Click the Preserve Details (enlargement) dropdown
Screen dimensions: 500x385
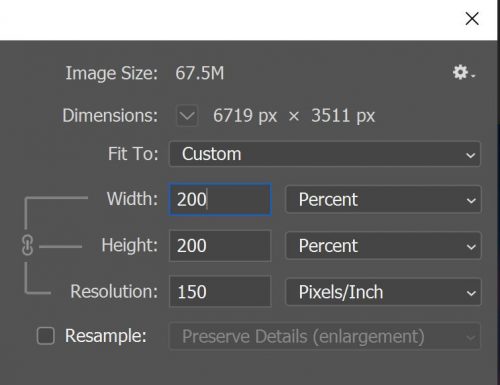click(325, 336)
